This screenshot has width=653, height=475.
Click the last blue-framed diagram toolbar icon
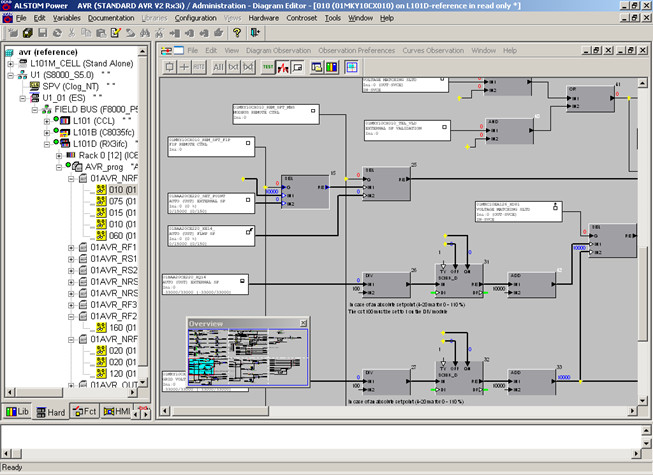pyautogui.click(x=352, y=67)
